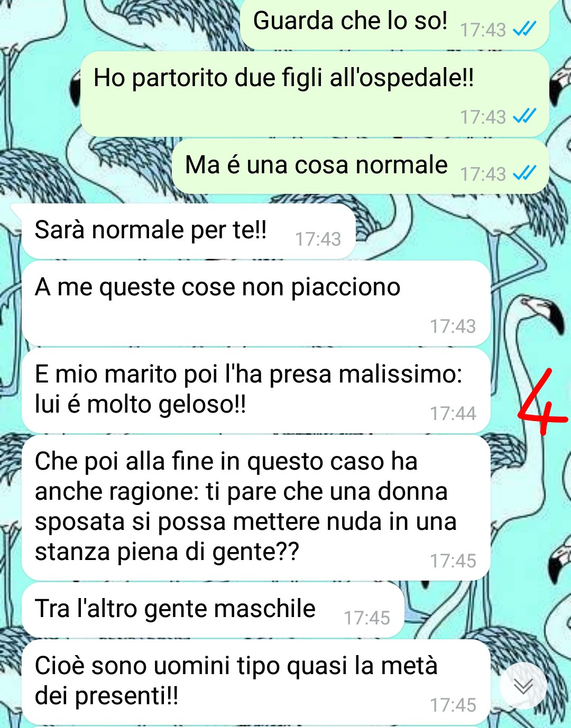
Task: Click the blue ticks beside 'Ma é una cosa normale'
Action: tap(525, 173)
